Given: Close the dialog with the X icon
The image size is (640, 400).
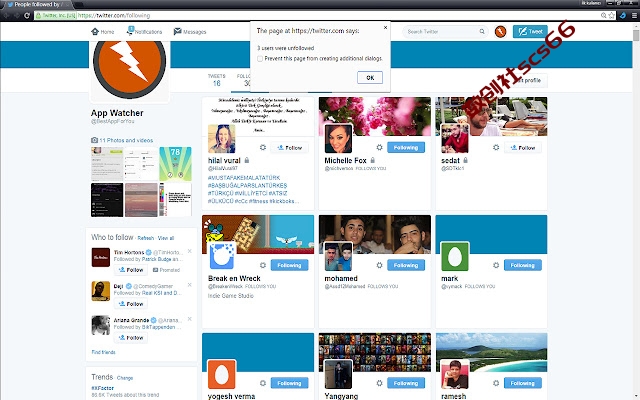Looking at the screenshot, I should (385, 27).
